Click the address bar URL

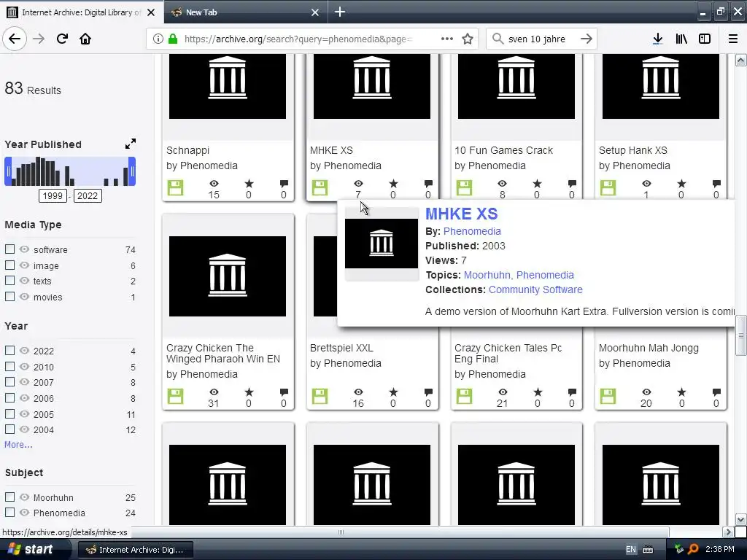[x=298, y=39]
